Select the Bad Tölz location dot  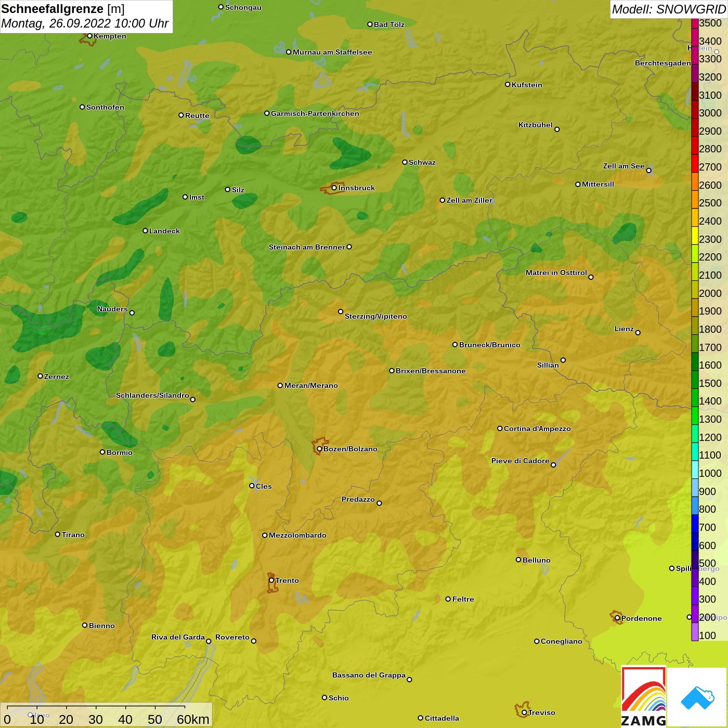click(370, 24)
